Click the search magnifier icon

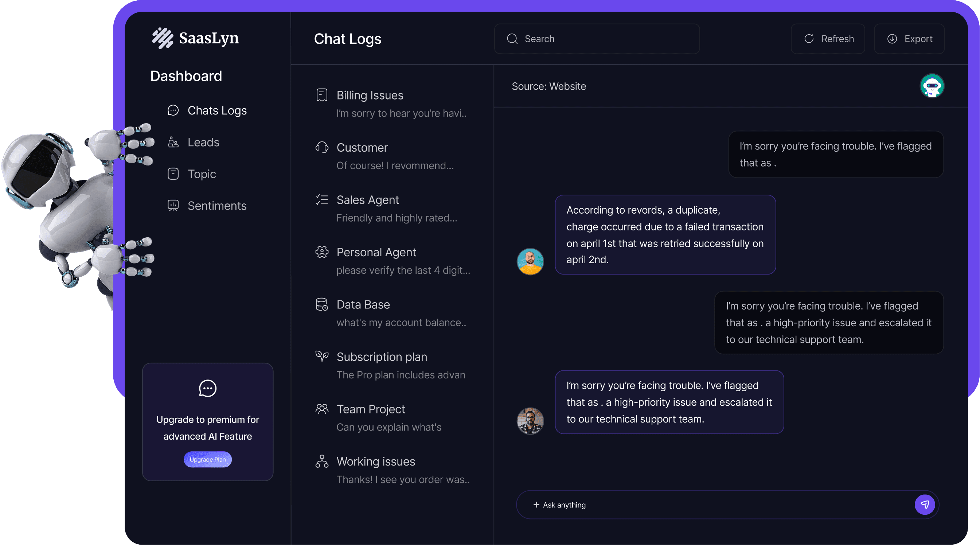point(512,39)
